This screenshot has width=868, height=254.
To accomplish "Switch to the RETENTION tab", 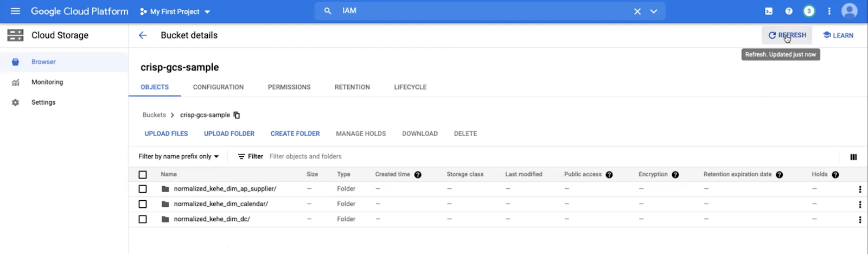I will click(352, 87).
